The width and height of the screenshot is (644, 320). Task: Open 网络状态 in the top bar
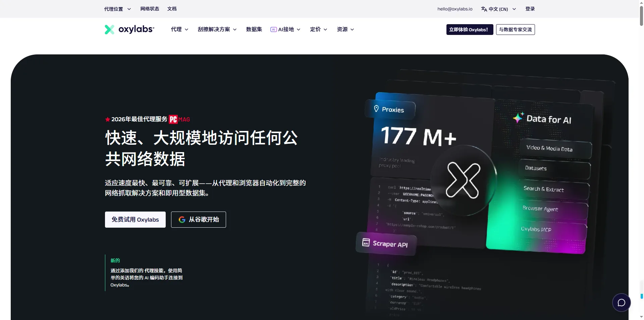click(x=150, y=9)
